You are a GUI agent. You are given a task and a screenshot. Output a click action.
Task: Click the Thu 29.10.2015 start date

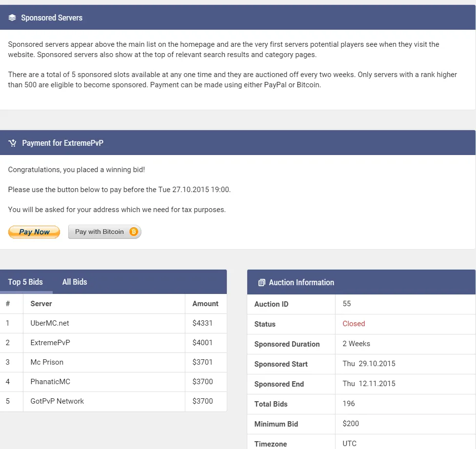[369, 364]
